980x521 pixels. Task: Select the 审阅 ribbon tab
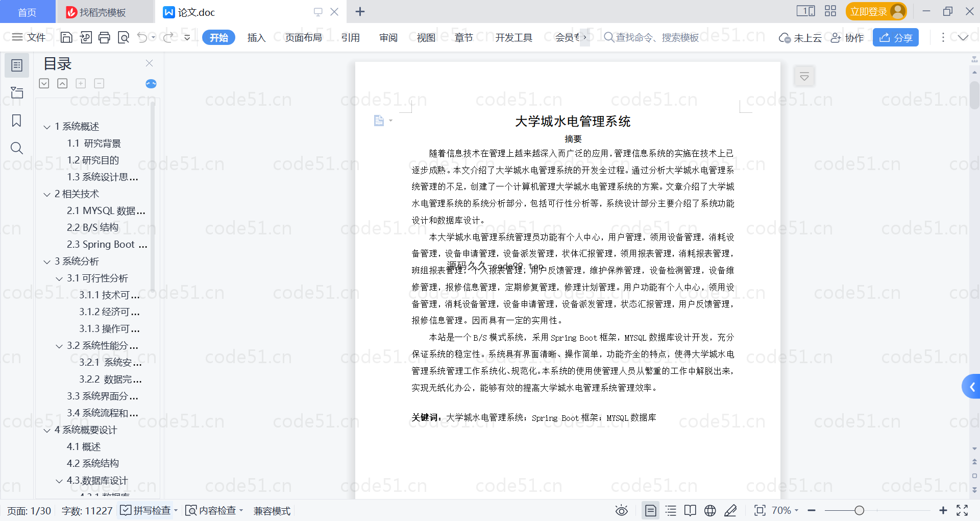point(388,37)
